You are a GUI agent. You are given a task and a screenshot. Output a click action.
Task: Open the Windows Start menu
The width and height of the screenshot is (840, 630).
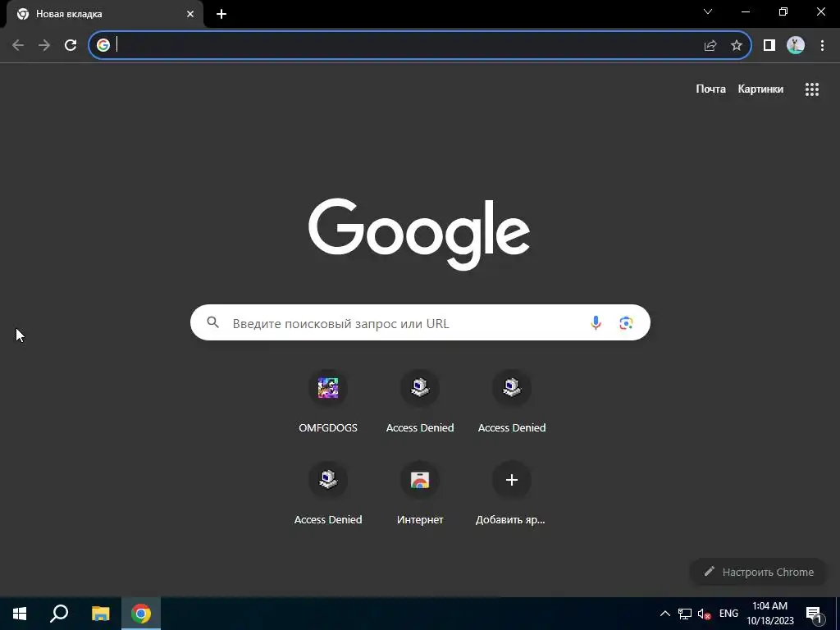[20, 614]
